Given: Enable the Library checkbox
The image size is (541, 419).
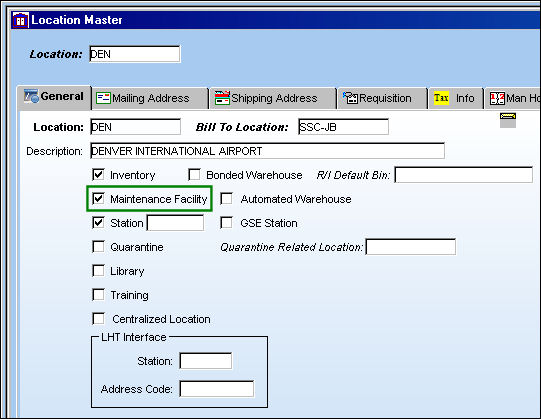Looking at the screenshot, I should 98,271.
